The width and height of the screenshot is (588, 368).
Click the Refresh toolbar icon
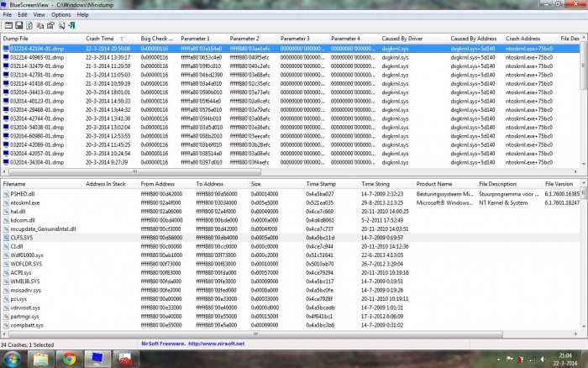pos(29,26)
